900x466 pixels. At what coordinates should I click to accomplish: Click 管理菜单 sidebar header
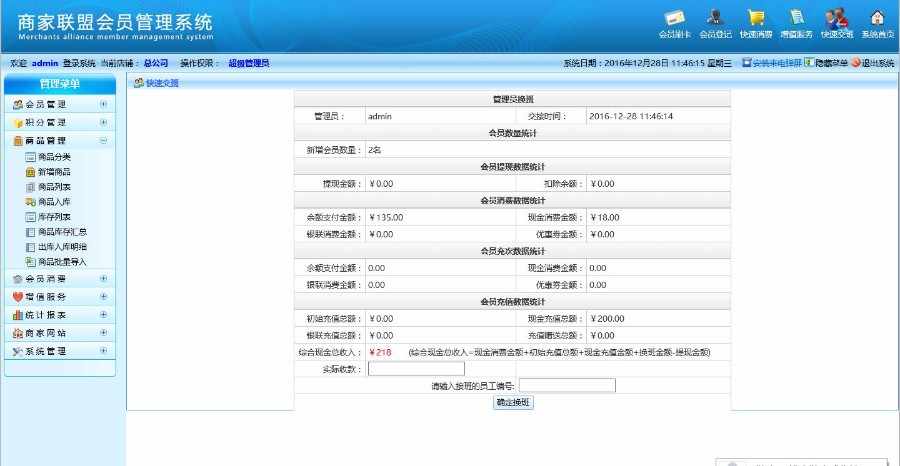(60, 84)
